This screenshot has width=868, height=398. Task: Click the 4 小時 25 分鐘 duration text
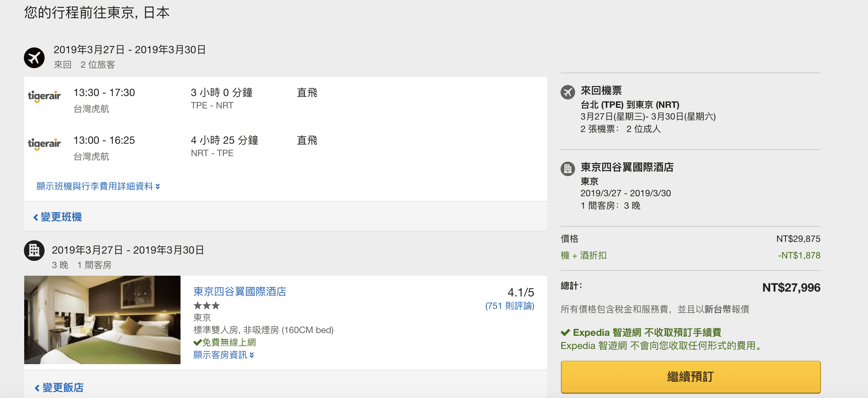(224, 140)
